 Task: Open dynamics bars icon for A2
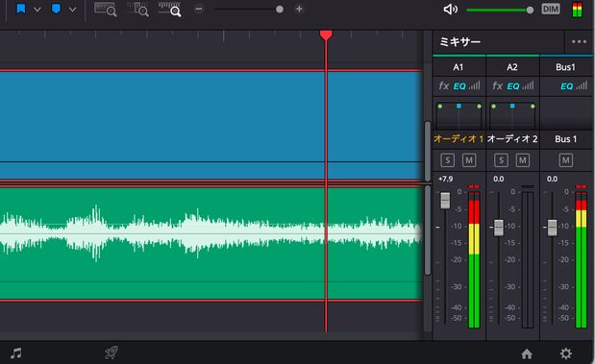(528, 85)
